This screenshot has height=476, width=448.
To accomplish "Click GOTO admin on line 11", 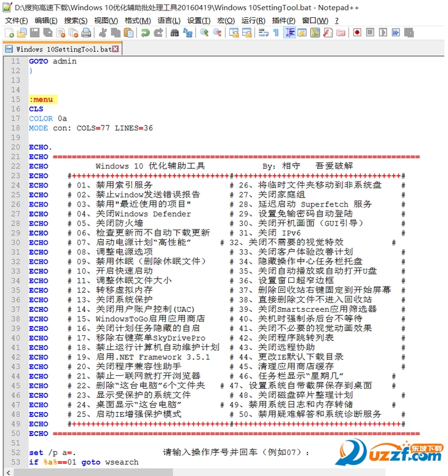I will click(x=53, y=61).
